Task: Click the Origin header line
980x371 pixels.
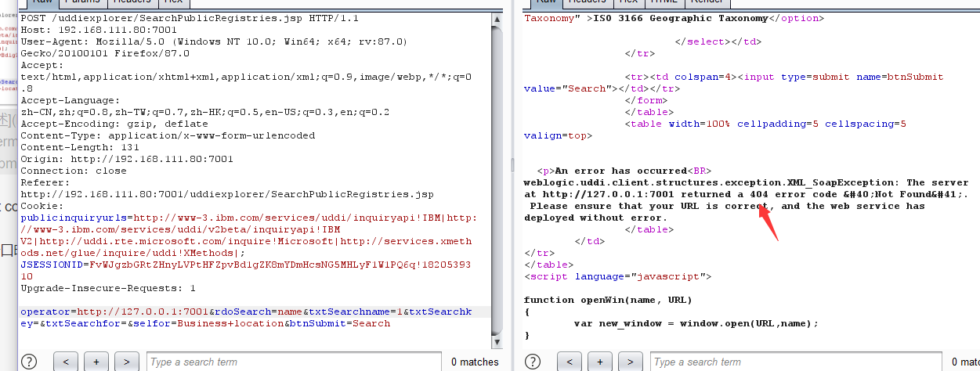Action: click(128, 159)
